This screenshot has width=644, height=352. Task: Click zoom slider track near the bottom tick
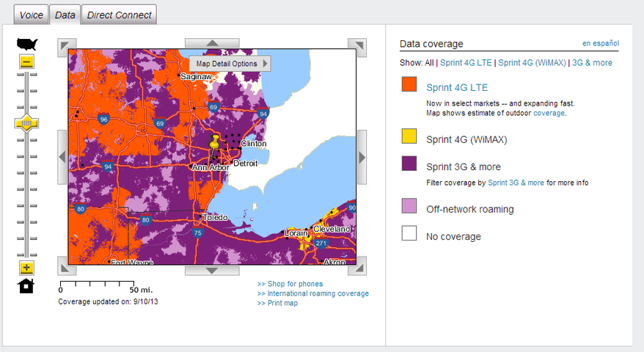coord(26,254)
